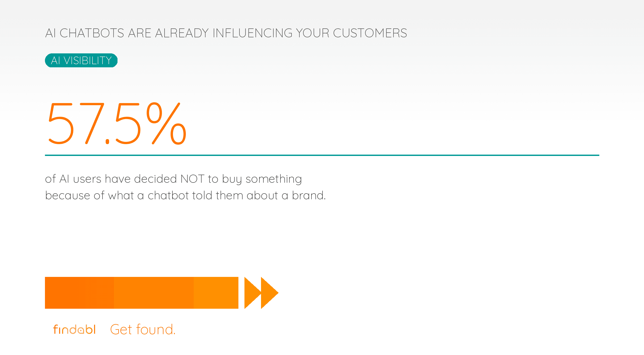This screenshot has width=644, height=355.
Task: Click the AI VISIBILITY teal badge
Action: tap(81, 60)
